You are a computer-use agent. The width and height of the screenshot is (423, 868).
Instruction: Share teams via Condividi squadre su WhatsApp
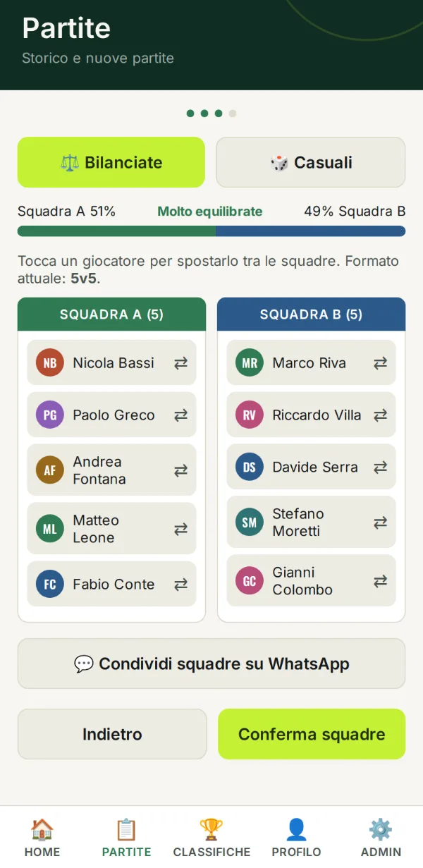click(211, 664)
